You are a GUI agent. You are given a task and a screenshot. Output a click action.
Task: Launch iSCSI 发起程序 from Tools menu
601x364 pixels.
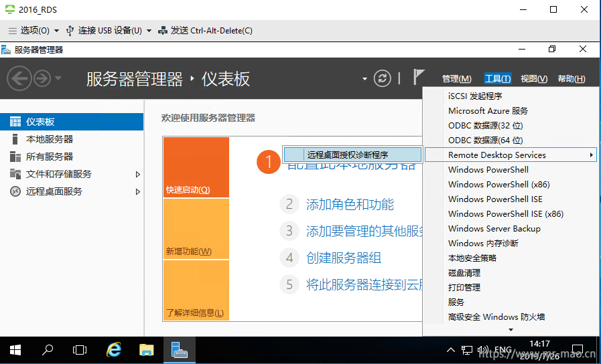point(475,96)
